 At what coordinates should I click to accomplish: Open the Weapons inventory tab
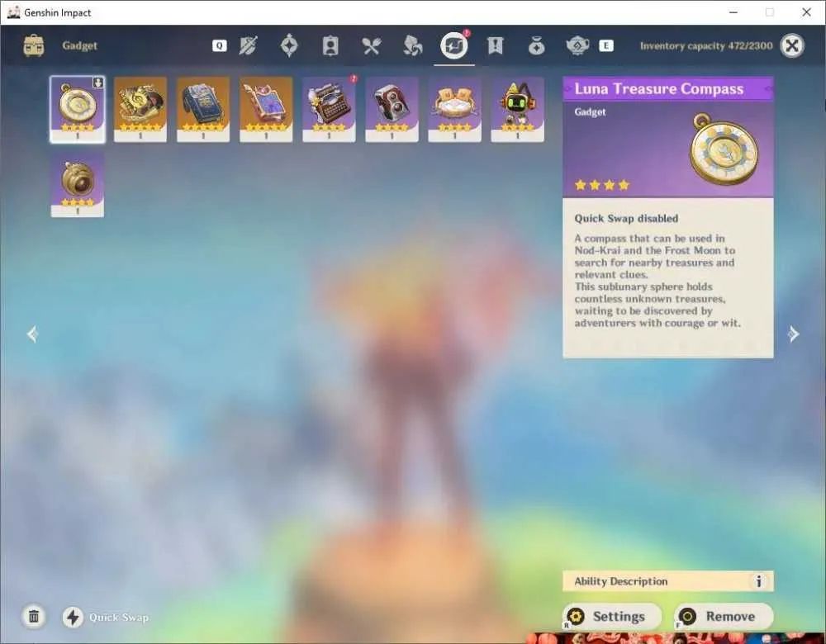[x=248, y=45]
